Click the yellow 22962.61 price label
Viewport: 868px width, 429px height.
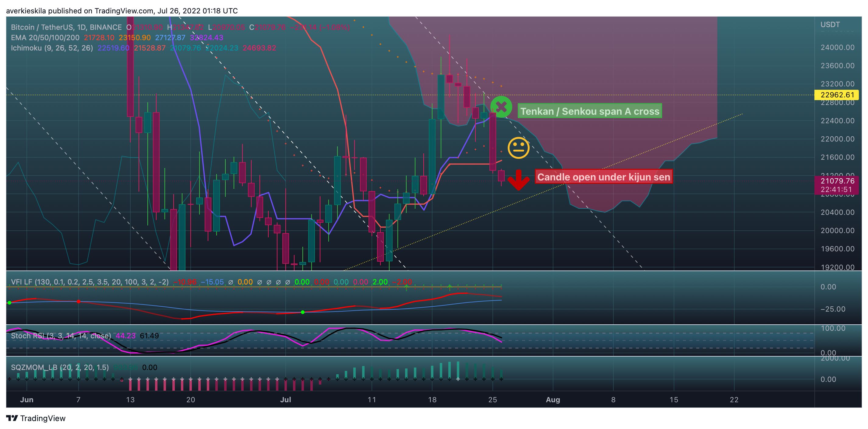click(837, 95)
